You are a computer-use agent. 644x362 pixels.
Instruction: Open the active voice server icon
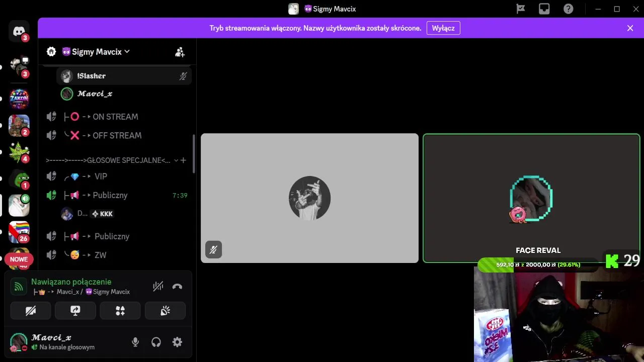[19, 206]
